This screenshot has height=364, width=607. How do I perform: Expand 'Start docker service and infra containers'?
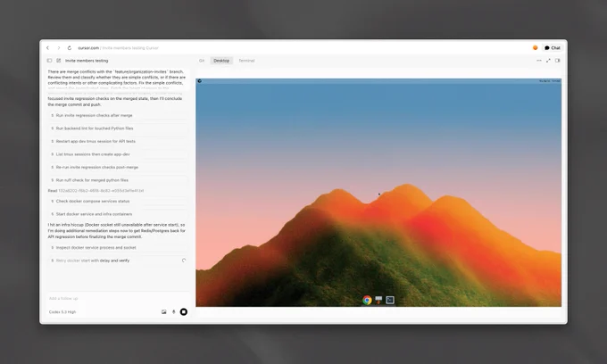click(119, 214)
